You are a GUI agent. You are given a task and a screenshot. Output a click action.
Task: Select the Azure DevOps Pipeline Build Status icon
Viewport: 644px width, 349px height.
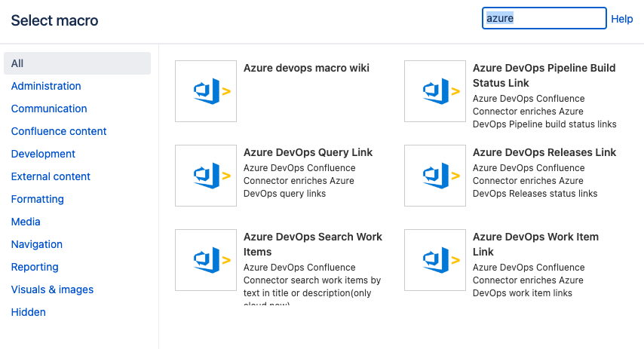tap(434, 91)
